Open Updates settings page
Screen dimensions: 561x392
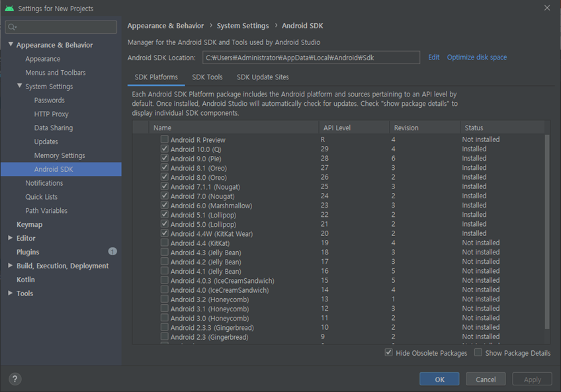(x=46, y=141)
